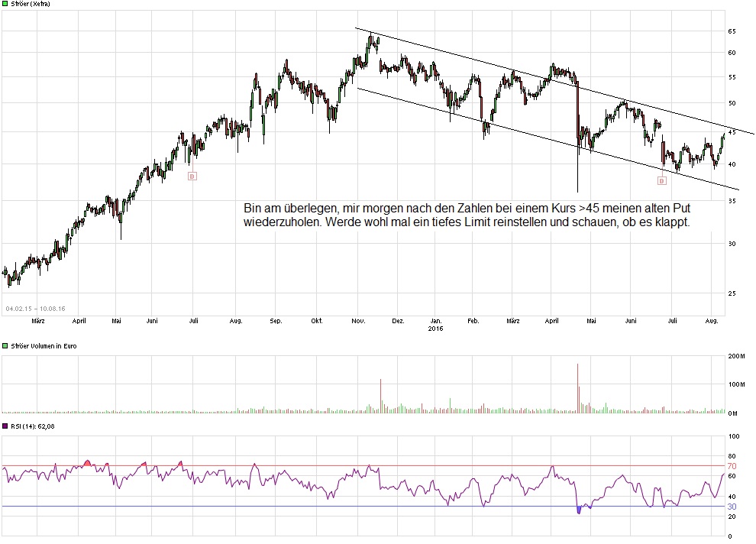
Task: Click the 2016 year label on the axis
Action: coord(436,328)
